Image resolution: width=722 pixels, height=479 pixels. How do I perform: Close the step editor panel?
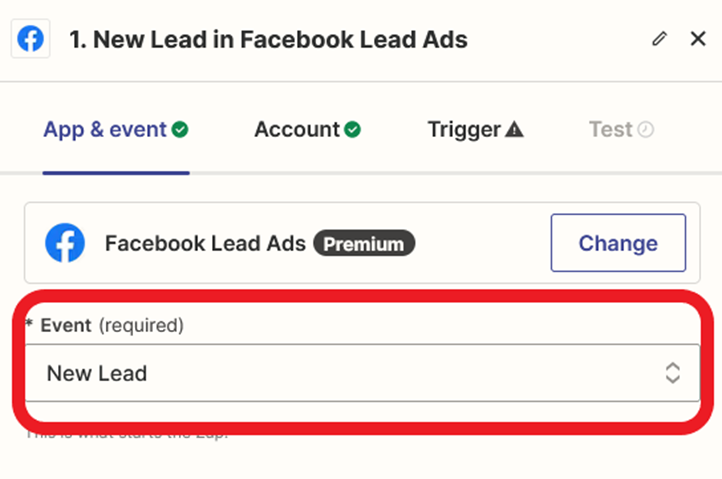point(698,39)
